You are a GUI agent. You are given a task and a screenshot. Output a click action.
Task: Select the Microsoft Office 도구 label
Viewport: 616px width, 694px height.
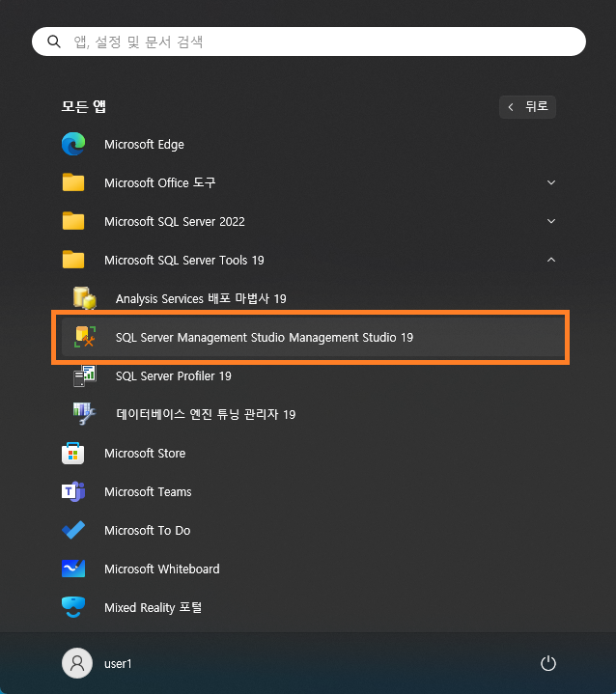pyautogui.click(x=160, y=182)
